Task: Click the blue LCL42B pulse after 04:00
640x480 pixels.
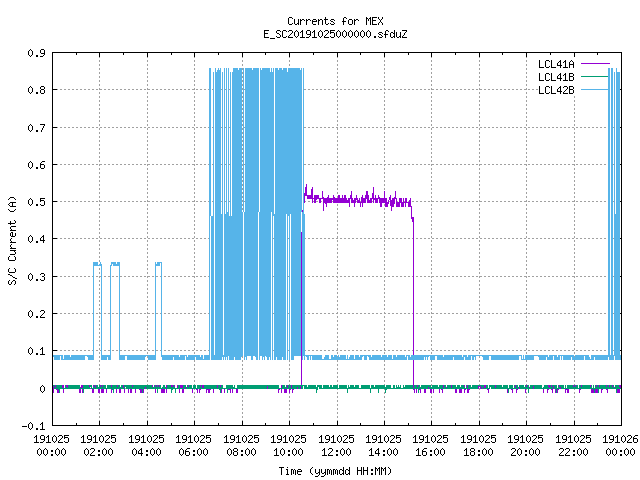Action: click(x=158, y=310)
